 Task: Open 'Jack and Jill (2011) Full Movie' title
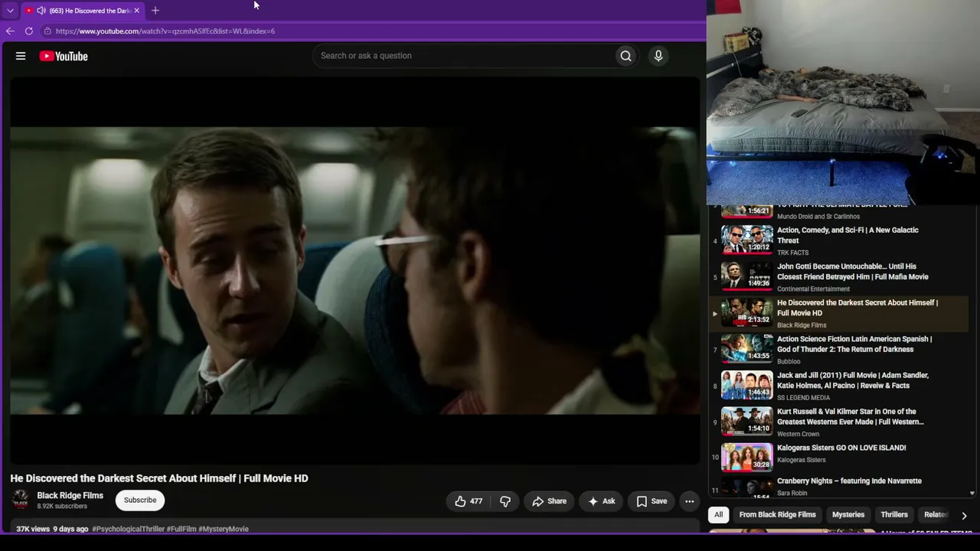pos(853,380)
